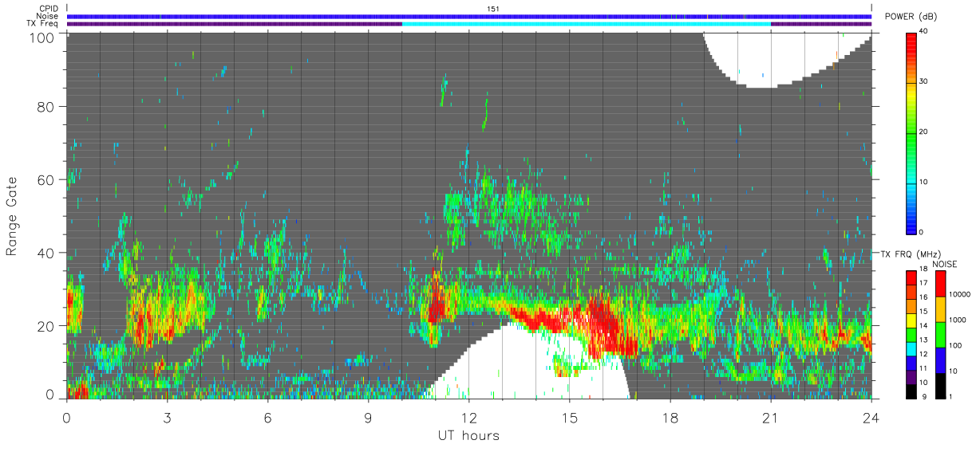
Task: Click the CPID label at top left
Action: pyautogui.click(x=48, y=9)
